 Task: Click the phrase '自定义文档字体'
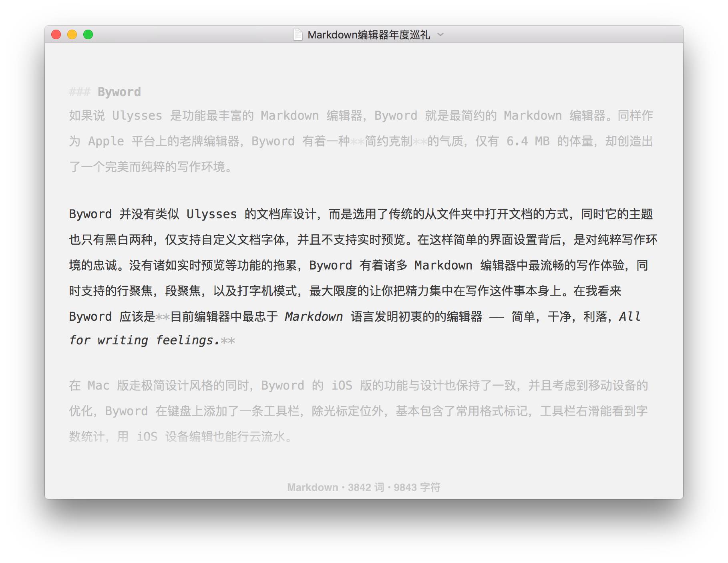243,240
